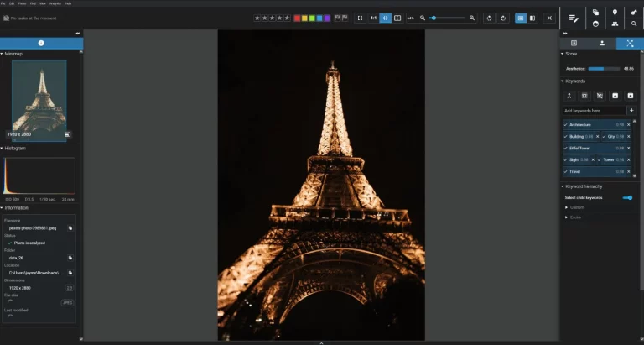Viewport: 644px width, 345px height.
Task: Set zoom to 1:1 actual size
Action: (373, 18)
